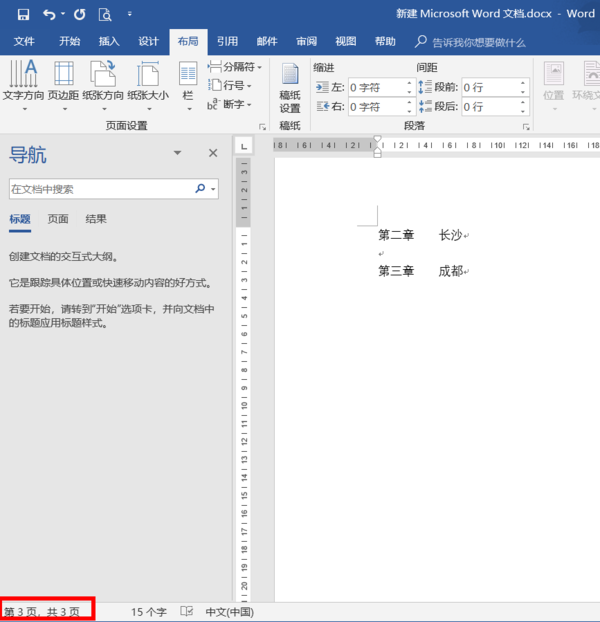
Task: Decrease the right indent with the down spinner
Action: pos(410,111)
